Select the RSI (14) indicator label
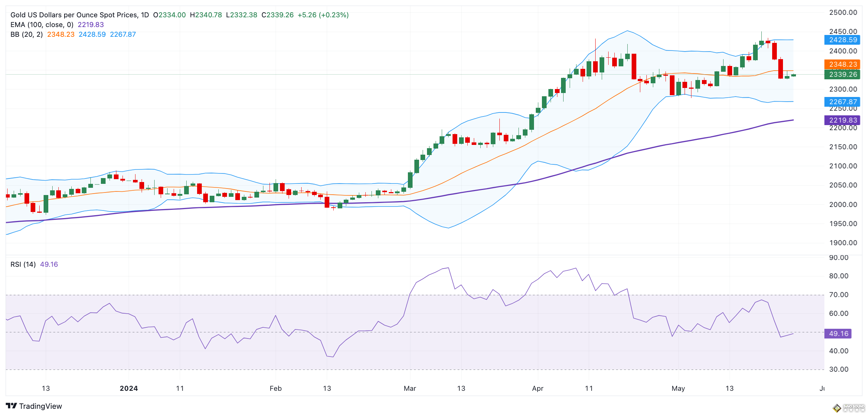Screen dimensions: 868x416 click(23, 265)
